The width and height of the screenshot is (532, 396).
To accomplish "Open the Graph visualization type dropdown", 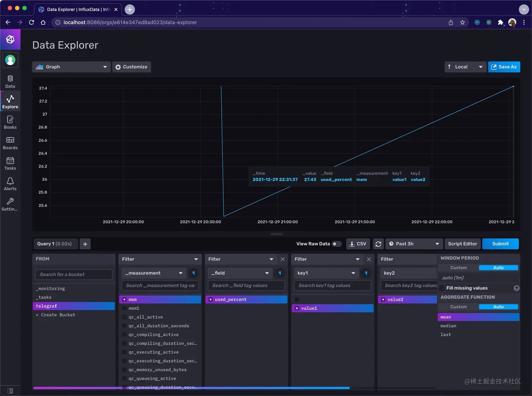I will [71, 67].
